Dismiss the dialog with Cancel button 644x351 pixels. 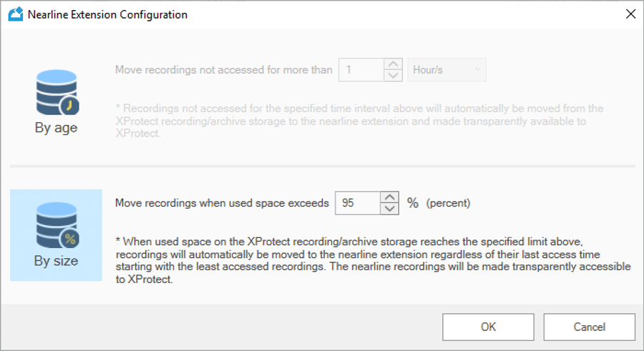click(x=590, y=327)
